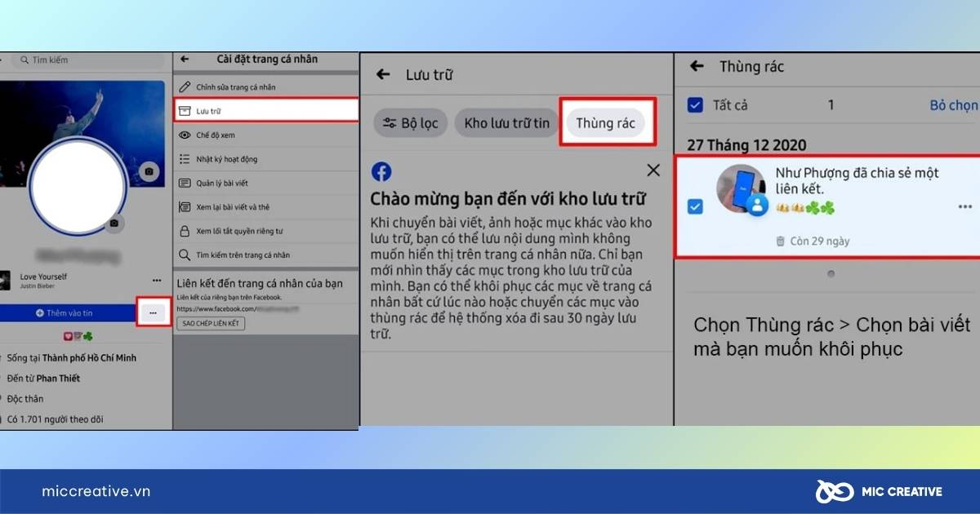Click Thành phố Hồ Chí Minh link

click(x=89, y=358)
